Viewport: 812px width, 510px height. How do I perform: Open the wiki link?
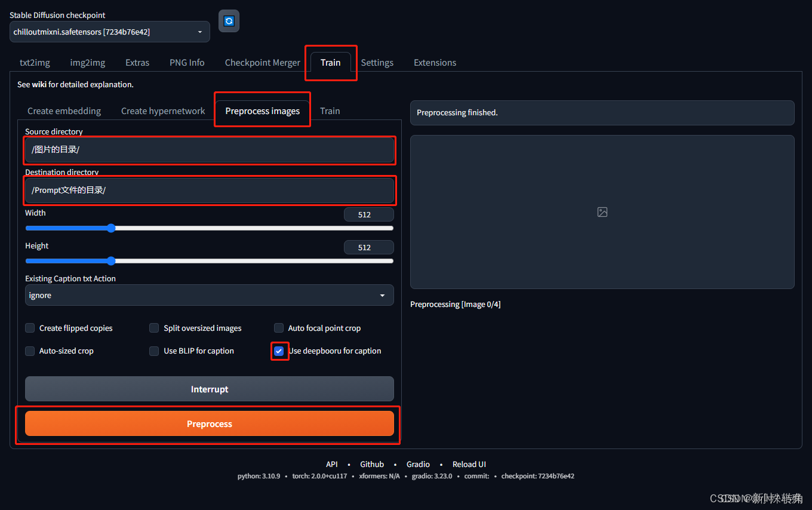coord(39,84)
